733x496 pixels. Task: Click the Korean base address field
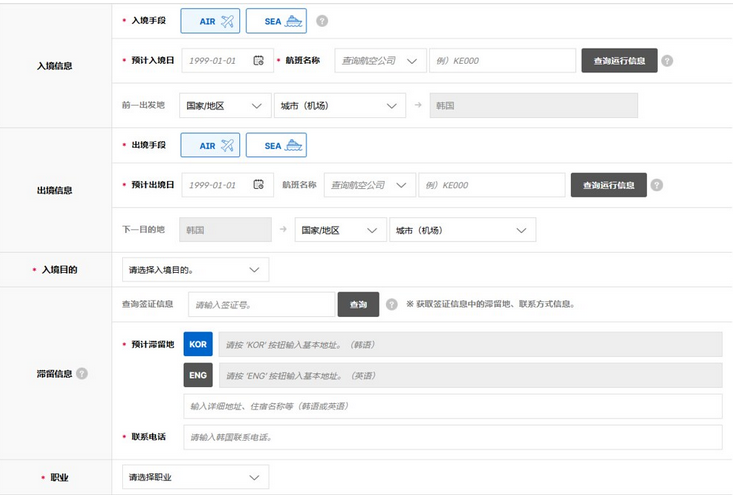(x=471, y=345)
